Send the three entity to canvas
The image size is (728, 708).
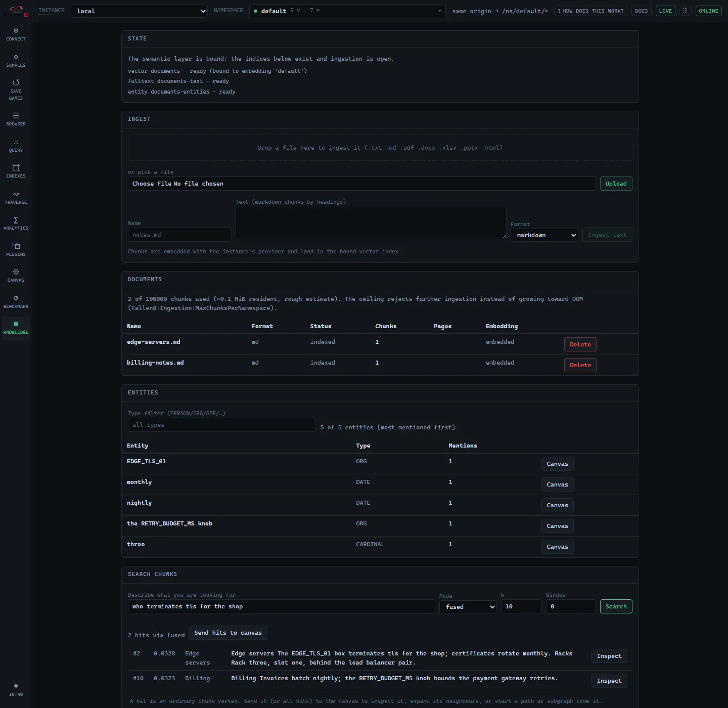click(x=557, y=547)
